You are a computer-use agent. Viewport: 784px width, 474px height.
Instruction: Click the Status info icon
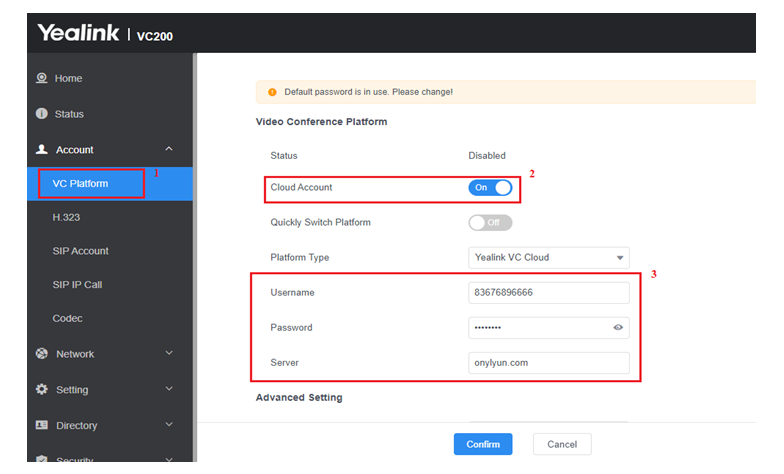tap(41, 114)
